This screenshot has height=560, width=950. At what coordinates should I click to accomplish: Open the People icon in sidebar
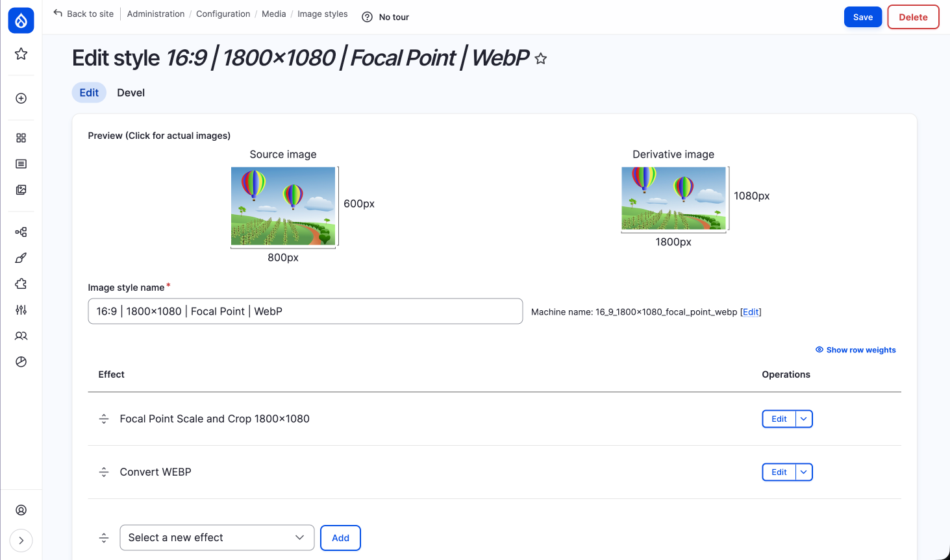(x=21, y=336)
